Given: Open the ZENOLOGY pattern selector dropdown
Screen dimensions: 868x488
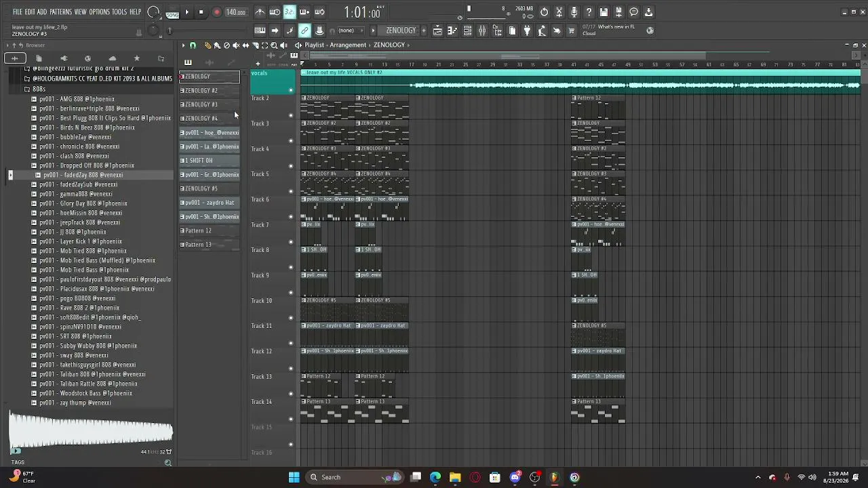Looking at the screenshot, I should tap(400, 30).
